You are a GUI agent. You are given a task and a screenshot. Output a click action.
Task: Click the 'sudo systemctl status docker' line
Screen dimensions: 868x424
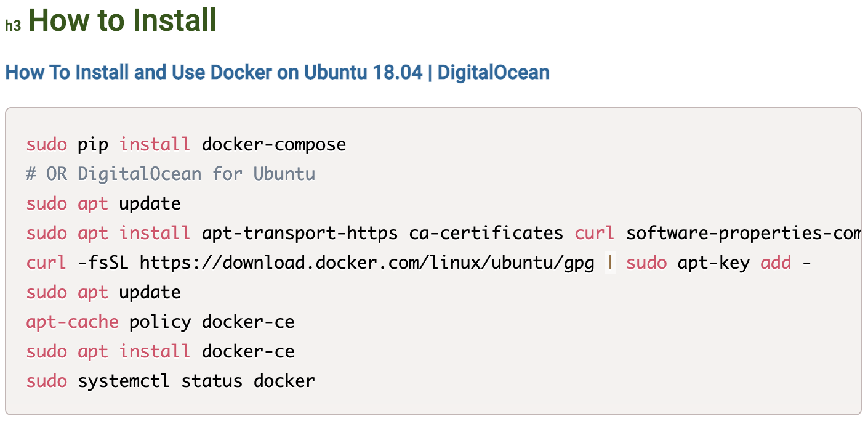pos(171,381)
